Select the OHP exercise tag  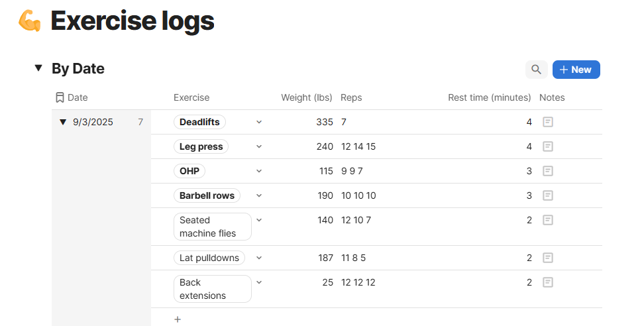[189, 171]
